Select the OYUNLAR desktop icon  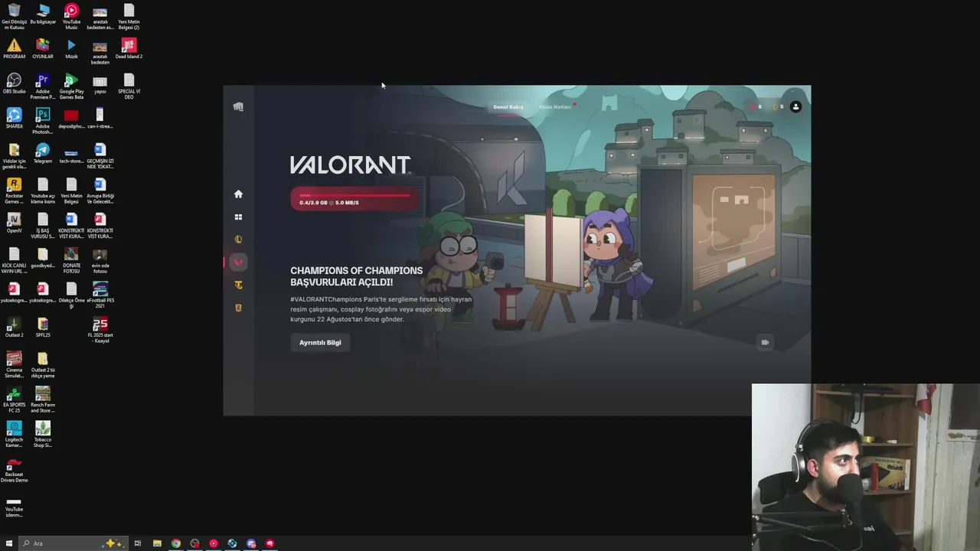(43, 49)
